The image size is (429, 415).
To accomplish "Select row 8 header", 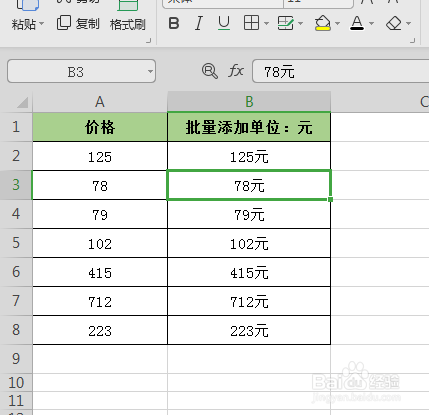I will (x=16, y=330).
